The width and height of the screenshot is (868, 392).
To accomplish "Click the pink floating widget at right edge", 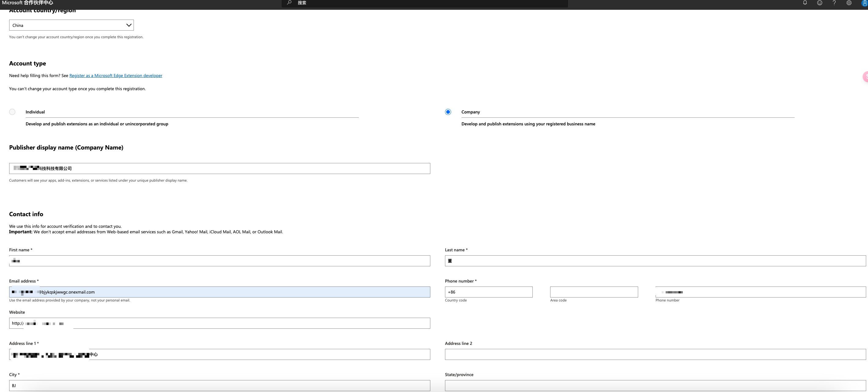I will (865, 77).
